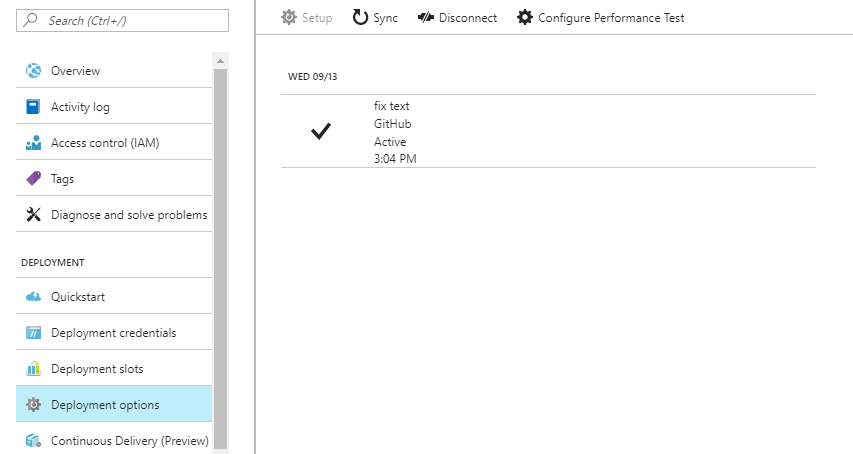Image resolution: width=853 pixels, height=454 pixels.
Task: Click the Quickstart cloud icon
Action: pos(33,297)
